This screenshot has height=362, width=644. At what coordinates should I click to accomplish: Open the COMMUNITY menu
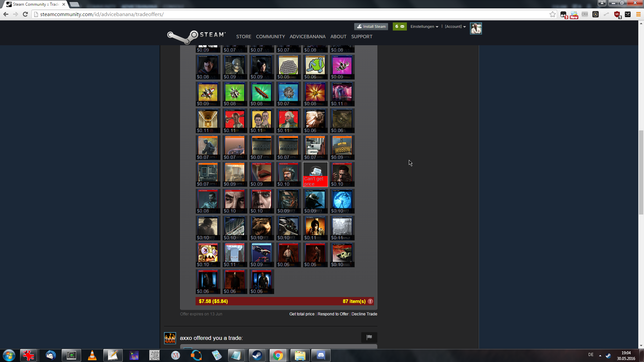tap(270, 37)
